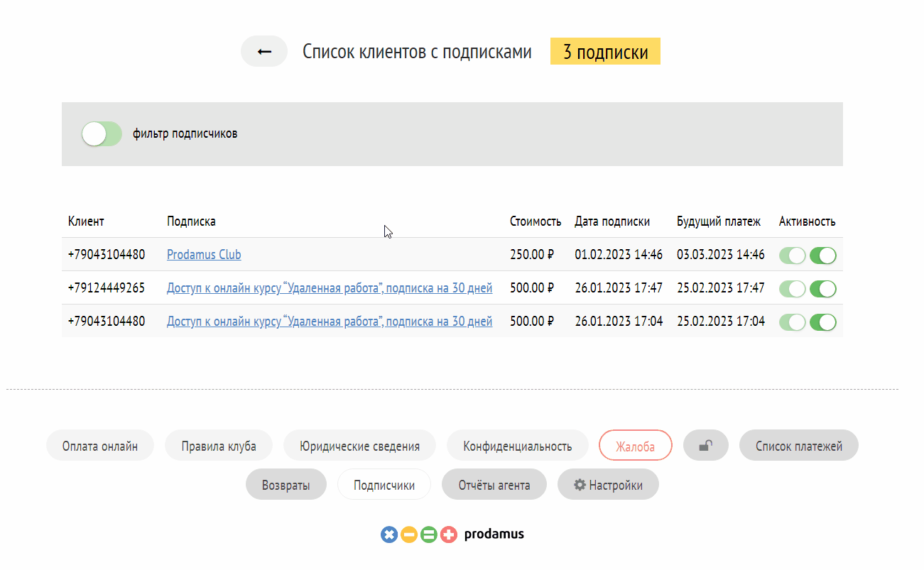Click the open padlock icon button
Image resolution: width=924 pixels, height=570 pixels.
tap(705, 446)
